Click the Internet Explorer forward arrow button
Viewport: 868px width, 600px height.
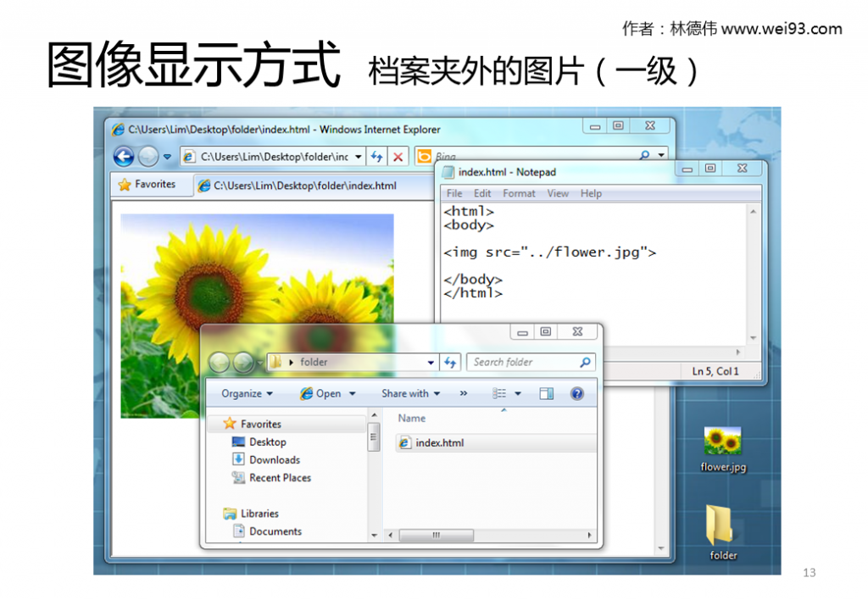[147, 157]
